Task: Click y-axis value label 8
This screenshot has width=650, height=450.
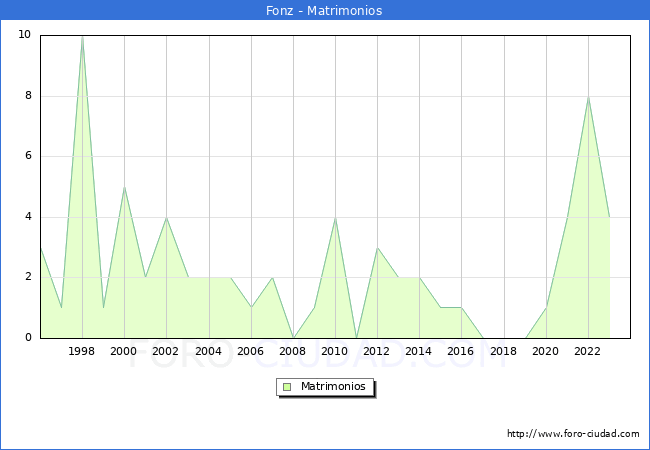Action: [28, 96]
